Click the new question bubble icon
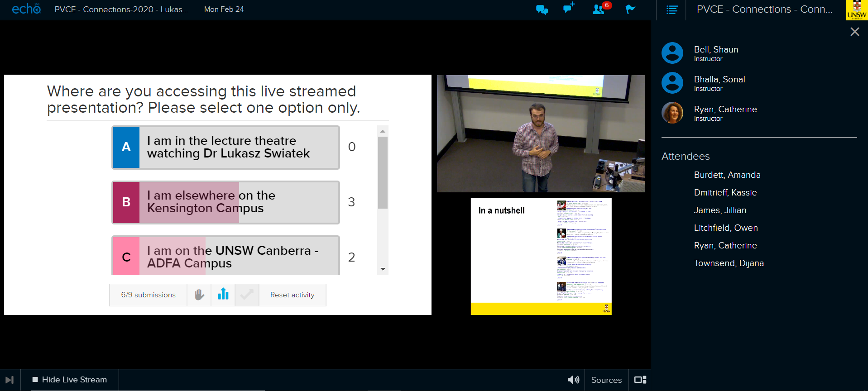 tap(569, 8)
